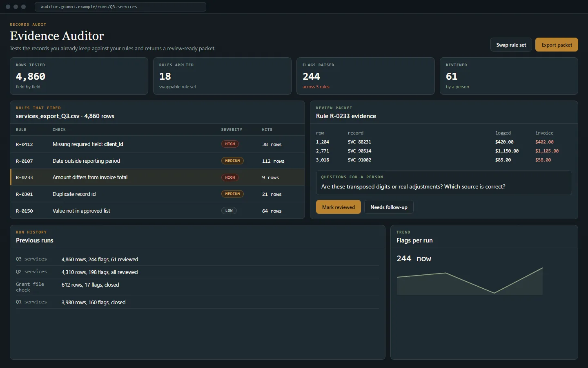This screenshot has height=368, width=588.
Task: Click the HIGH severity badge for R-0233
Action: (230, 177)
